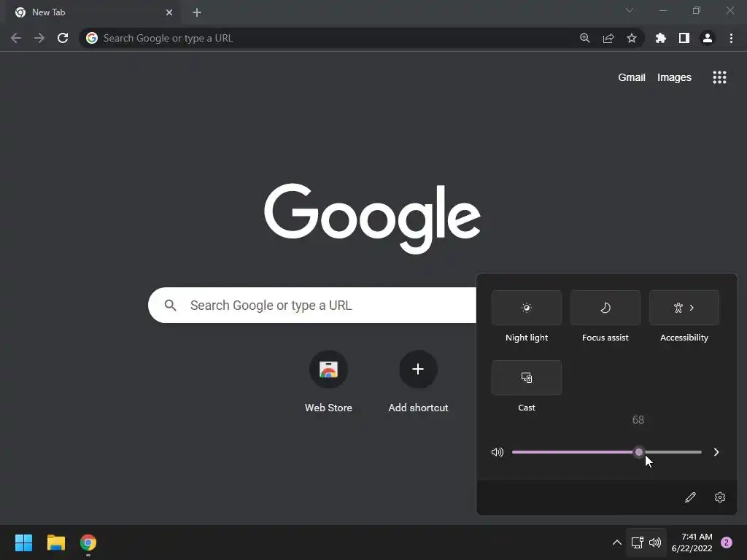Open the notification count badge

(727, 542)
